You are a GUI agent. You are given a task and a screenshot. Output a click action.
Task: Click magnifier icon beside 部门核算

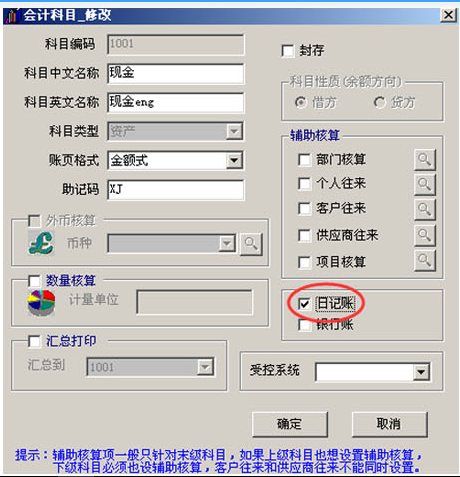tap(425, 160)
